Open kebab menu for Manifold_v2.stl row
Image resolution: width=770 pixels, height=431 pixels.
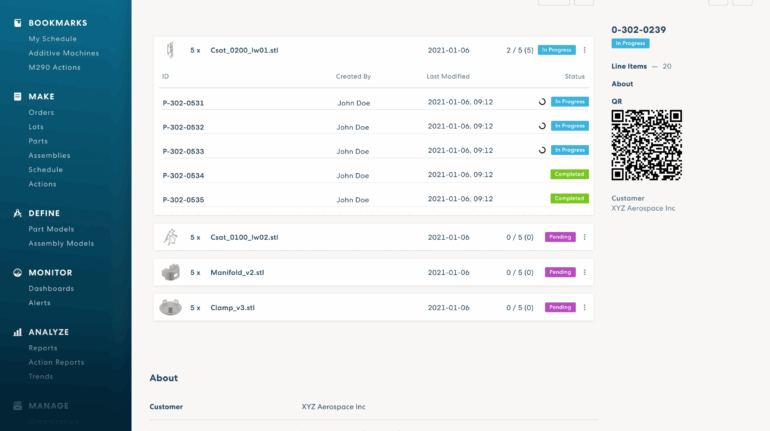(585, 272)
